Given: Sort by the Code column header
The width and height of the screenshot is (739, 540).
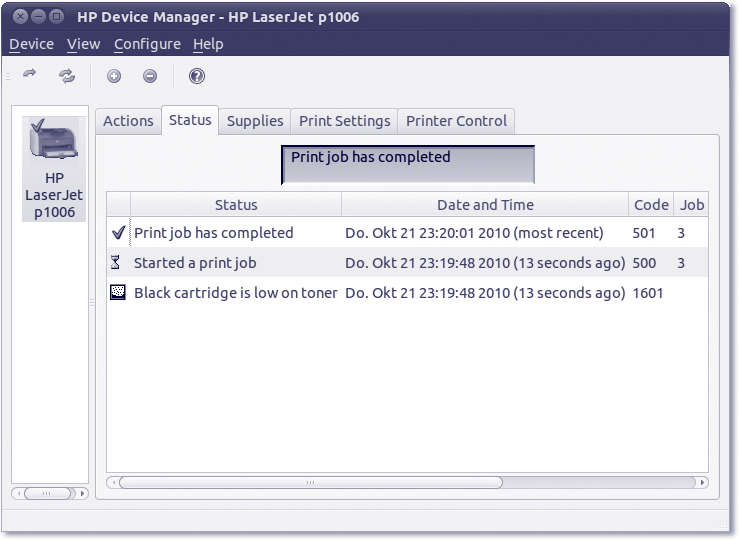Looking at the screenshot, I should [x=651, y=205].
